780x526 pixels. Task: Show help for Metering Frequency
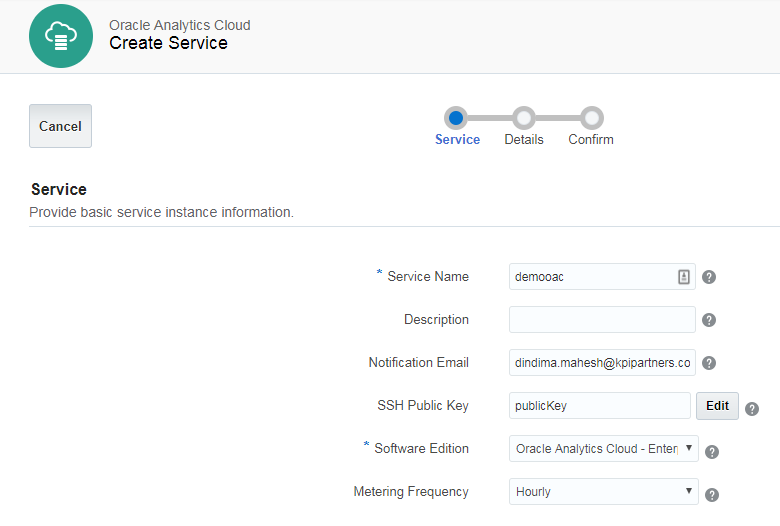coord(712,494)
